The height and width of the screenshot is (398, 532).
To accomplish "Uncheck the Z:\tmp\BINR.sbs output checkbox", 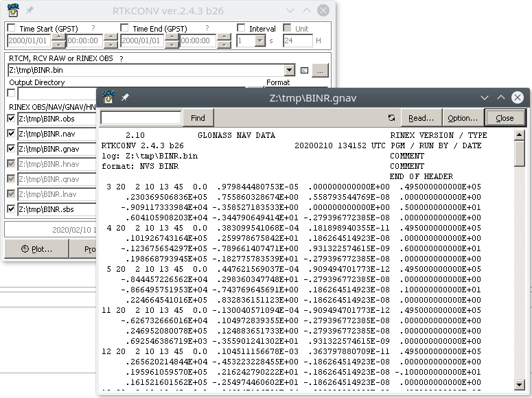I will pos(11,209).
